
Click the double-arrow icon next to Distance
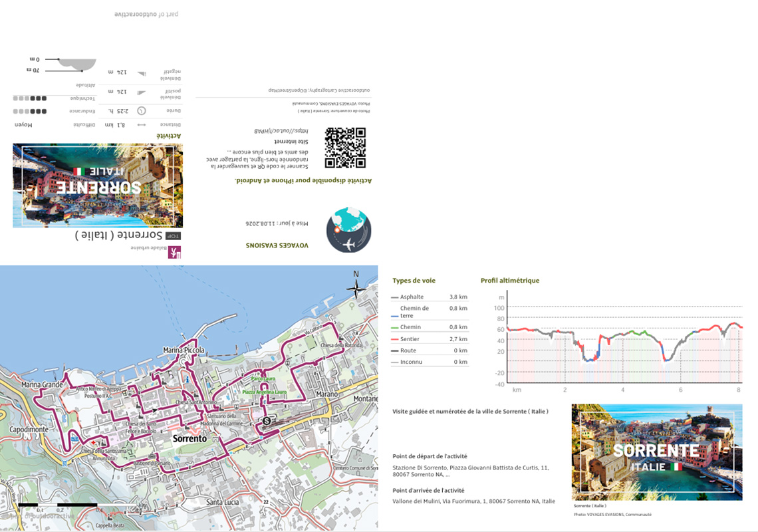(141, 125)
